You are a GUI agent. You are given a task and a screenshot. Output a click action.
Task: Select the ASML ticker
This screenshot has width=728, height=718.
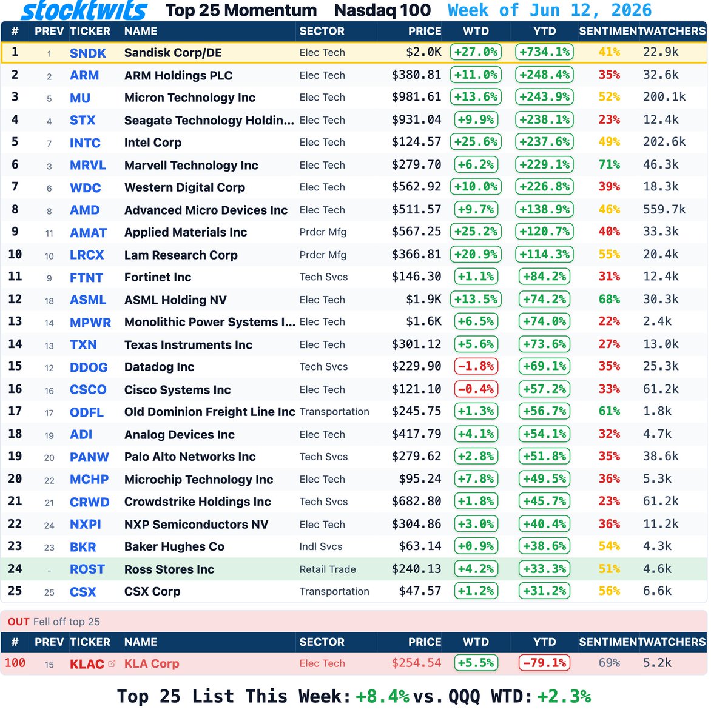point(88,300)
